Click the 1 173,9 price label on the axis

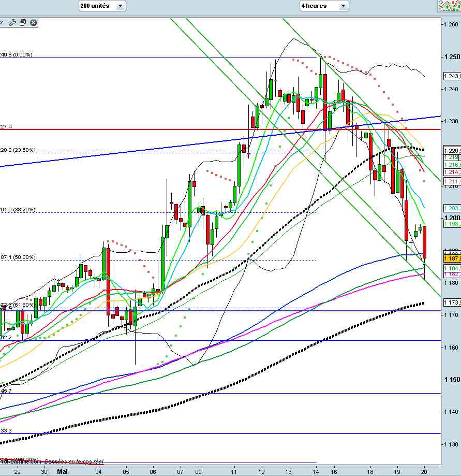tap(451, 302)
